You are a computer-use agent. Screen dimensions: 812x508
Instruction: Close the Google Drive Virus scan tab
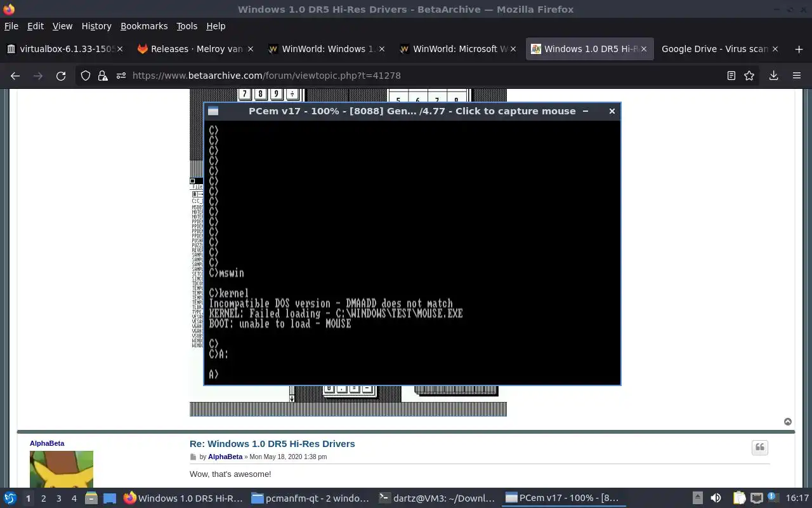point(775,49)
